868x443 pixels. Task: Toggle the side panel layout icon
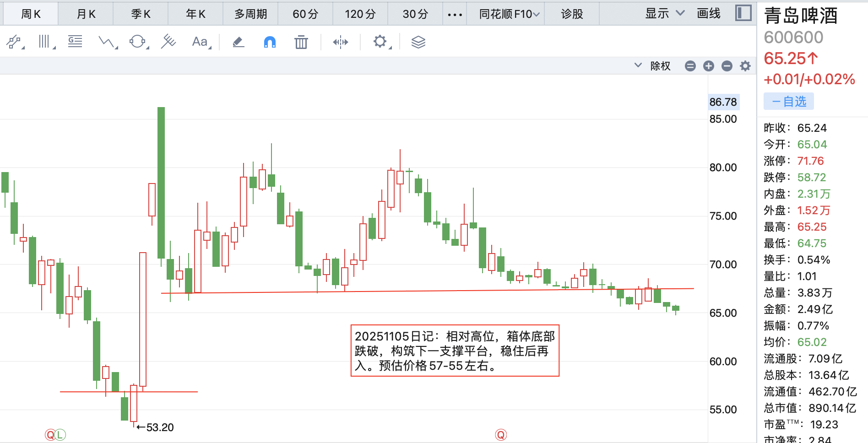point(743,13)
